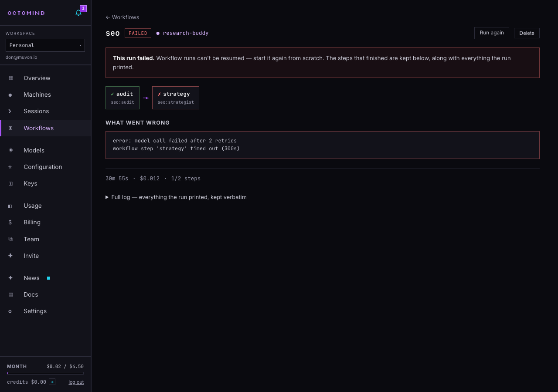The image size is (558, 392).
Task: Open the notifications bell icon
Action: click(78, 13)
